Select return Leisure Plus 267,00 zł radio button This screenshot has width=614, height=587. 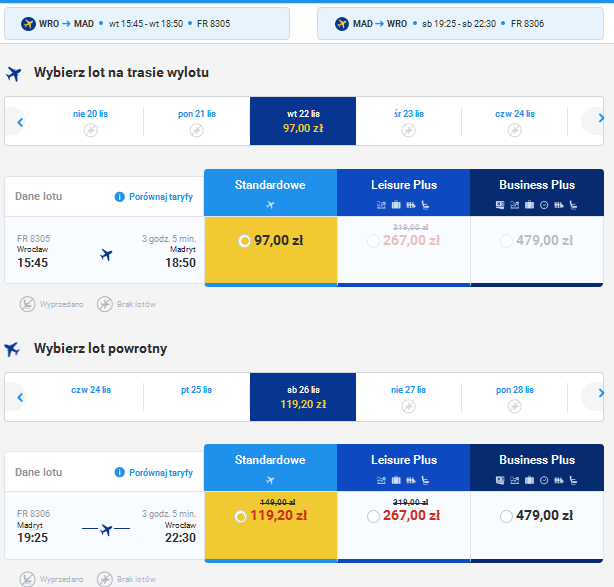point(373,516)
